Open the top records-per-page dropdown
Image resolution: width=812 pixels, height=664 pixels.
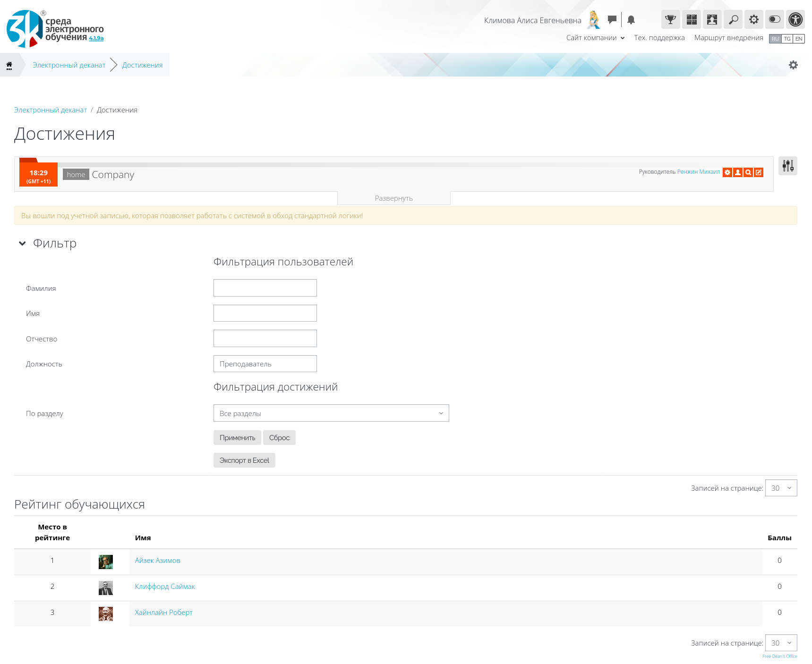click(781, 488)
